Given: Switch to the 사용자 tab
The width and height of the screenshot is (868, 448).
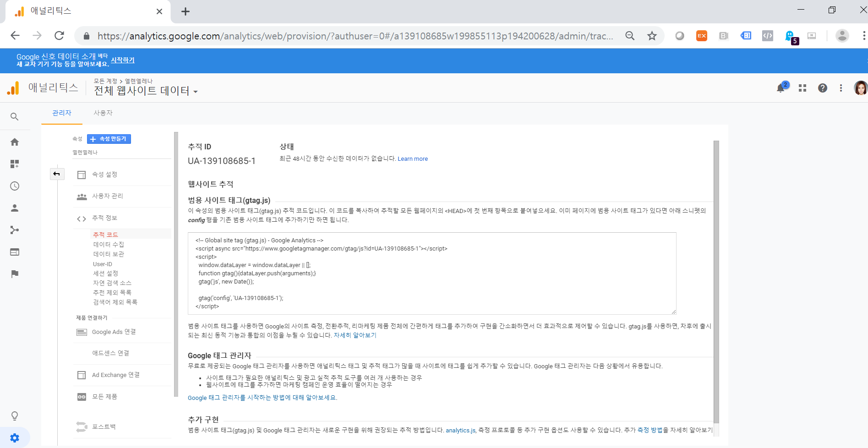Looking at the screenshot, I should [103, 113].
